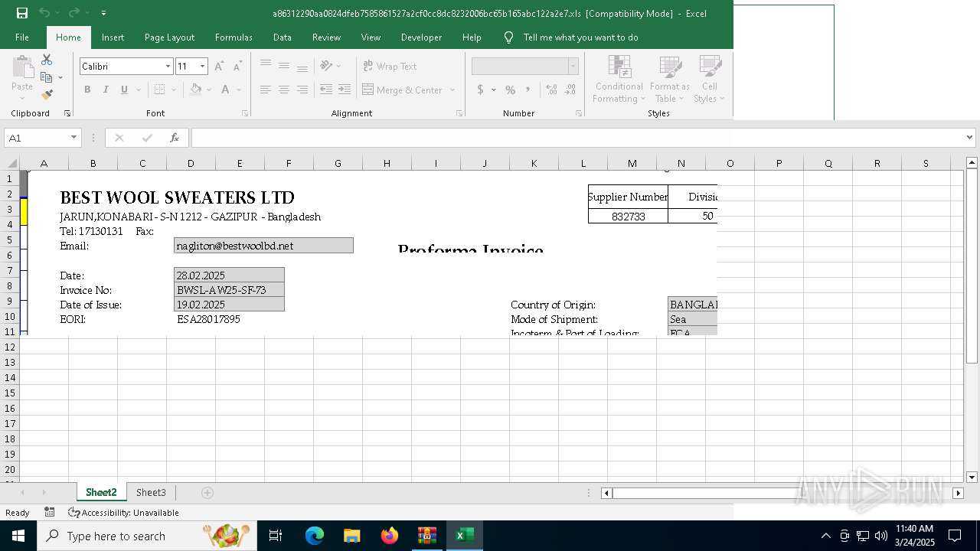Click Decrease Indent icon
This screenshot has height=551, width=980.
[x=326, y=90]
